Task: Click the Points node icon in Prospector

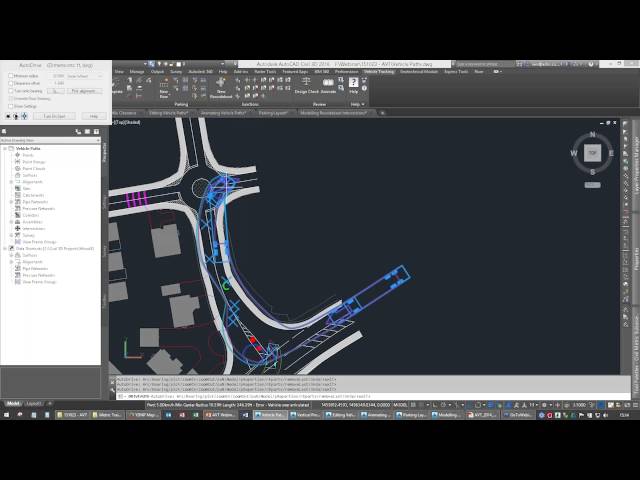Action: tap(18, 155)
